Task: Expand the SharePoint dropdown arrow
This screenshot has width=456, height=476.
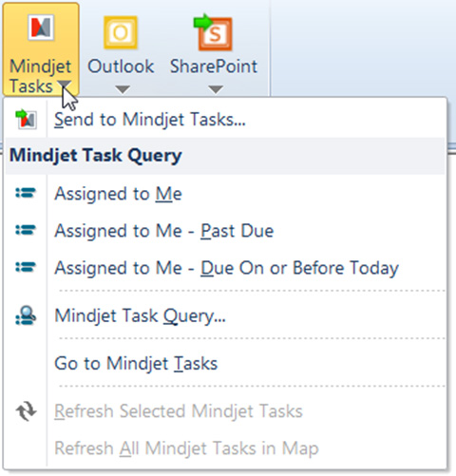Action: point(216,89)
